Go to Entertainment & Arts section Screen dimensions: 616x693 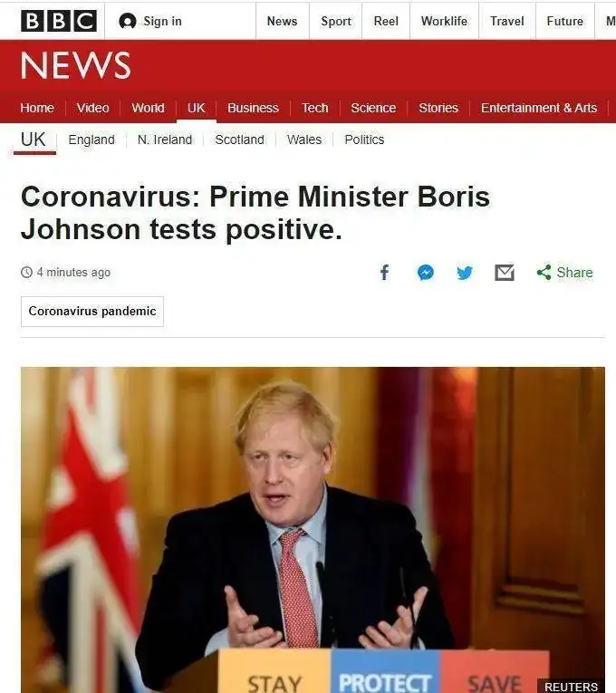[539, 108]
